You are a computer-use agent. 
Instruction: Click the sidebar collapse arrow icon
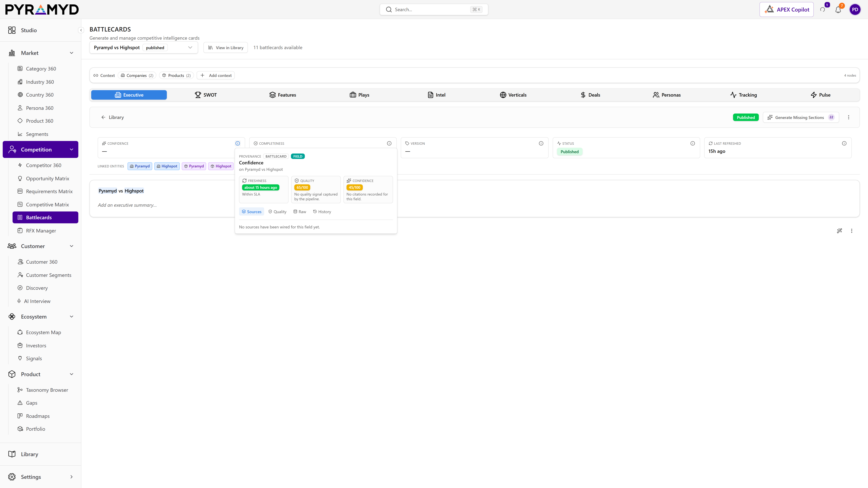[x=81, y=30]
